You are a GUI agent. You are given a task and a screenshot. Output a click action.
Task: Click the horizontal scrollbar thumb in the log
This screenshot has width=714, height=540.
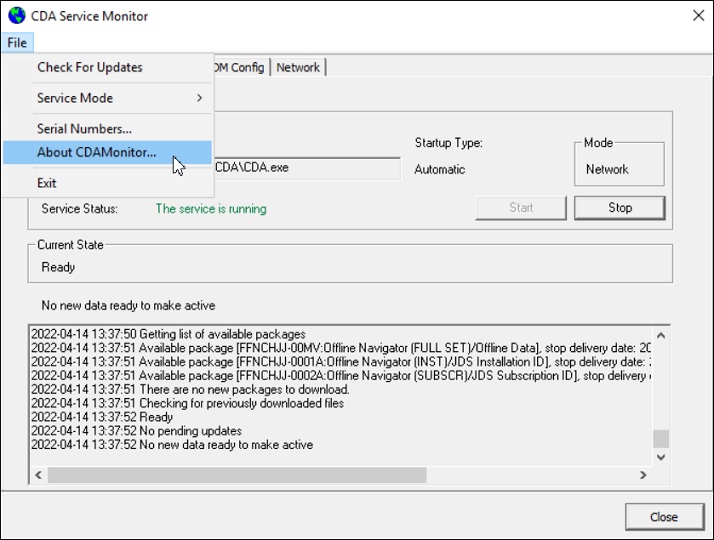237,474
